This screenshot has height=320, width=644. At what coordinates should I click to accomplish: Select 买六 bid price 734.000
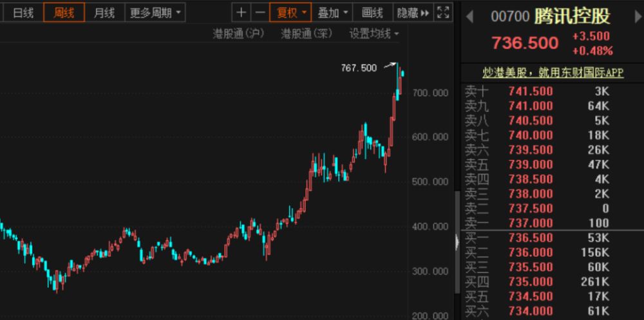point(531,311)
